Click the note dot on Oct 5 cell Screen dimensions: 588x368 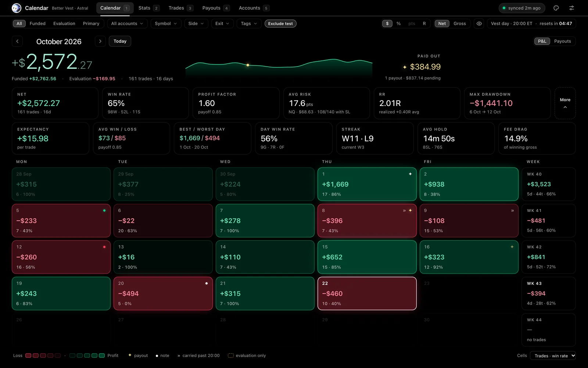click(104, 210)
